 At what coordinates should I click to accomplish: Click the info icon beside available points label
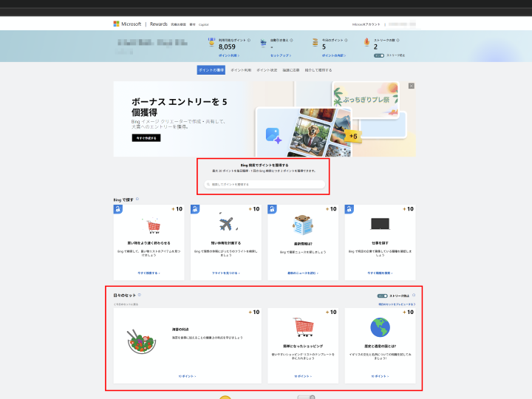pyautogui.click(x=249, y=40)
